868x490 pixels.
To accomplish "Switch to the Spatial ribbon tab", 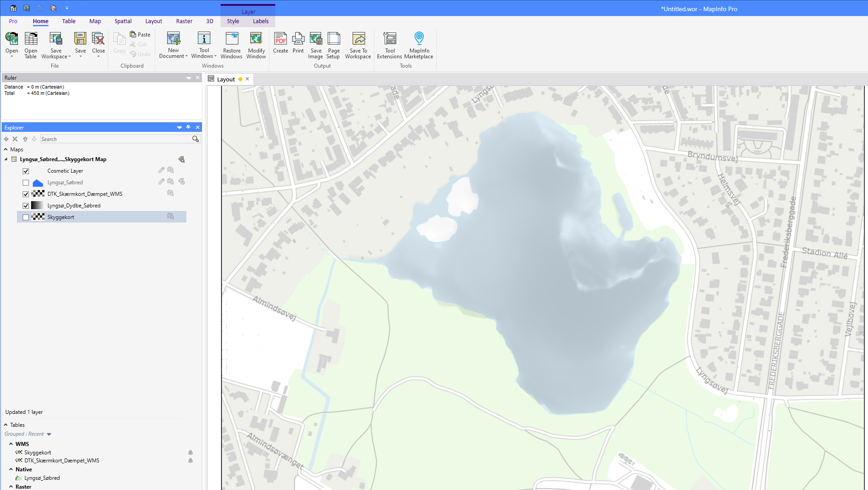I will pyautogui.click(x=123, y=21).
